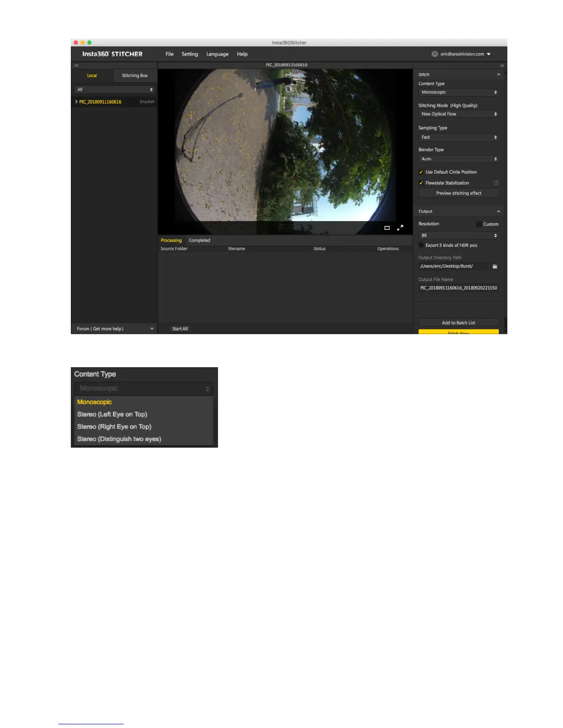This screenshot has width=563, height=728.
Task: Toggle Use Default Circle Position checkbox
Action: [421, 172]
